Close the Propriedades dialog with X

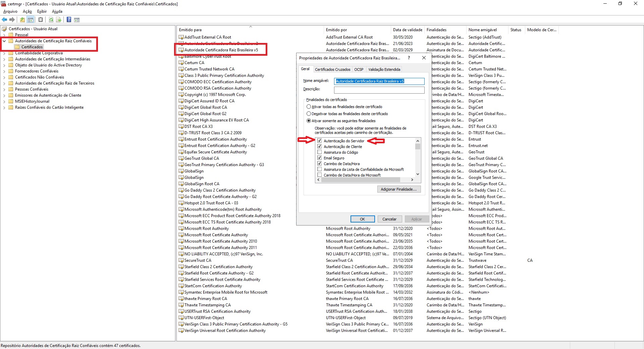click(424, 58)
